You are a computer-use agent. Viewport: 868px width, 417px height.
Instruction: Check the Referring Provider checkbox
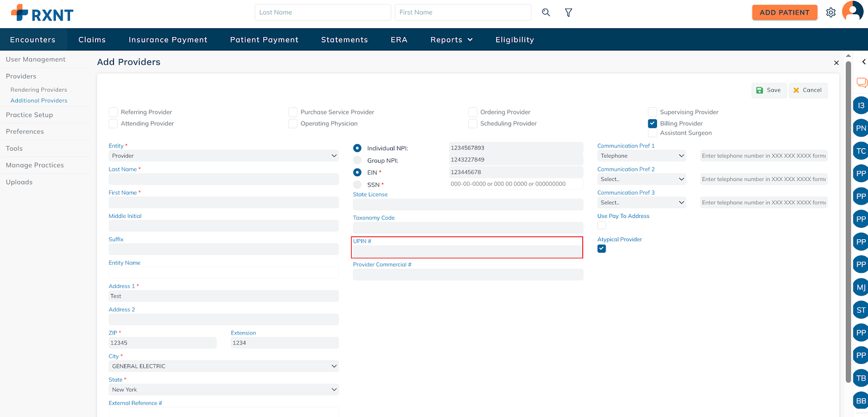coord(113,112)
